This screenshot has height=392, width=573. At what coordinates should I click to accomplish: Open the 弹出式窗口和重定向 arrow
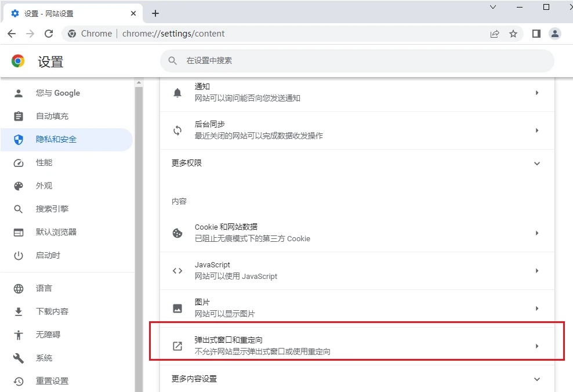tap(536, 346)
